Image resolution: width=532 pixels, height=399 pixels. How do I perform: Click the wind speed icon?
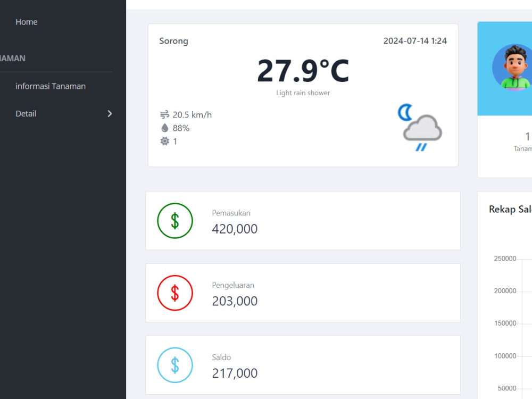tap(164, 115)
